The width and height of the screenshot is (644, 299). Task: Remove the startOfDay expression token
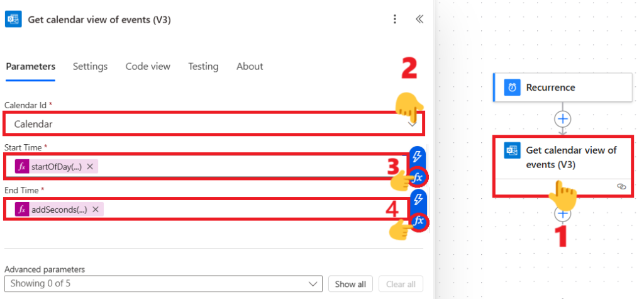coord(90,167)
